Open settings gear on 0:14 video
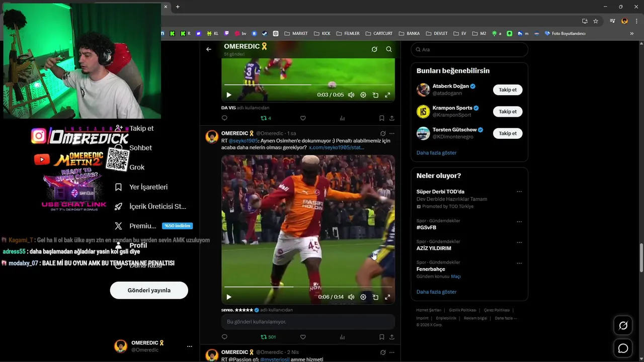The width and height of the screenshot is (644, 362). (x=363, y=297)
